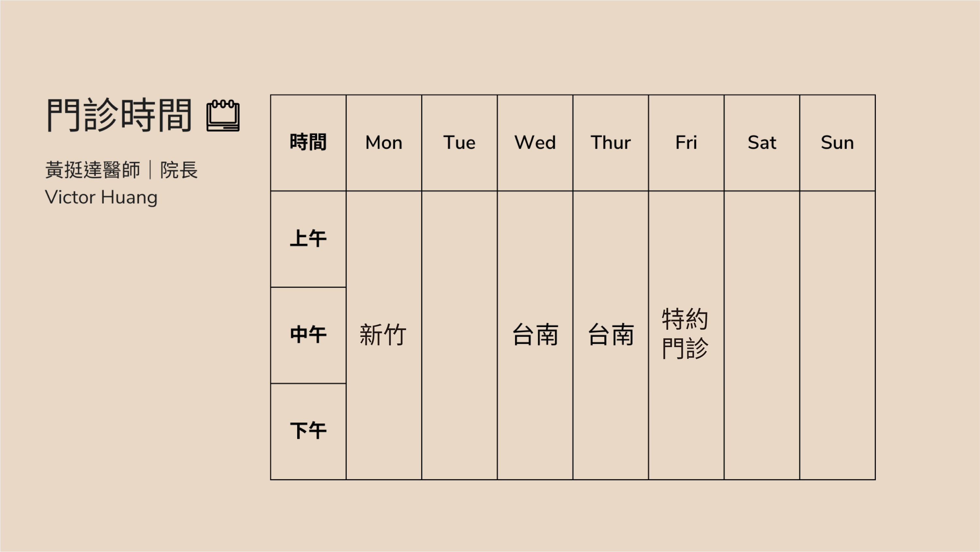Click the Tue column header
Image resolution: width=980 pixels, height=552 pixels.
tap(460, 142)
